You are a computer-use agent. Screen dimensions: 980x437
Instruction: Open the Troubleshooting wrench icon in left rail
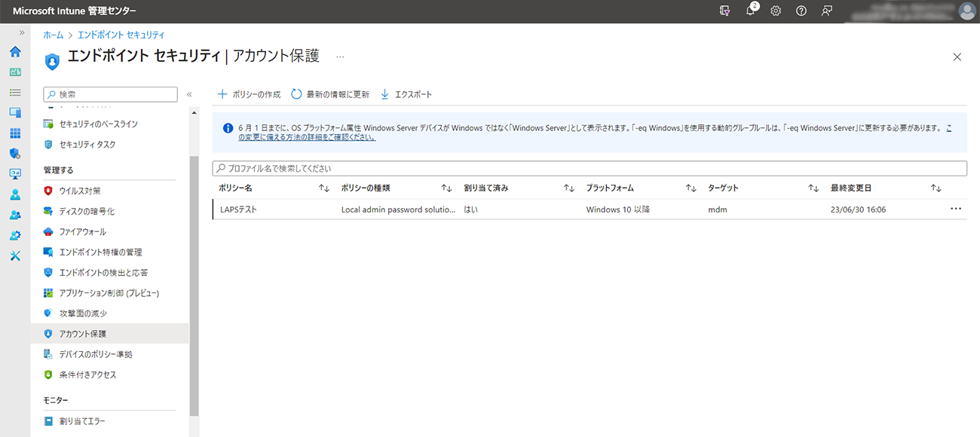[15, 255]
